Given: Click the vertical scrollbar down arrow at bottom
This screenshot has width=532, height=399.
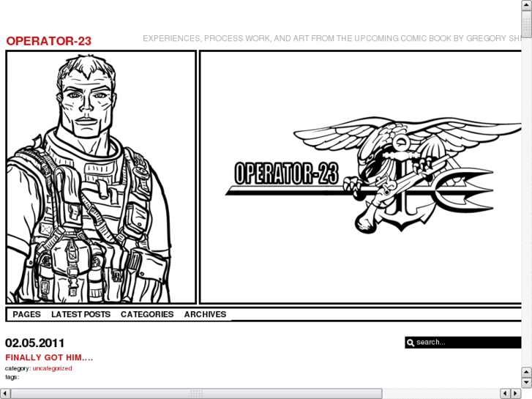Looking at the screenshot, I should [x=527, y=382].
